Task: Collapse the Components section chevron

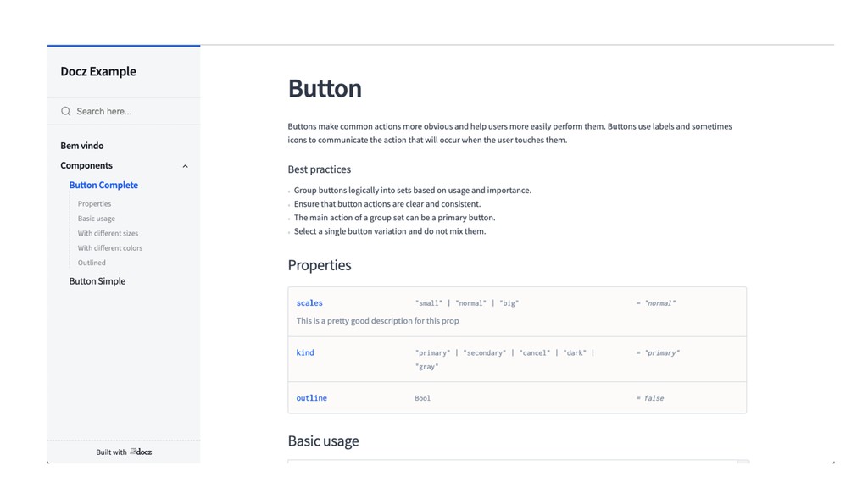Action: 186,166
